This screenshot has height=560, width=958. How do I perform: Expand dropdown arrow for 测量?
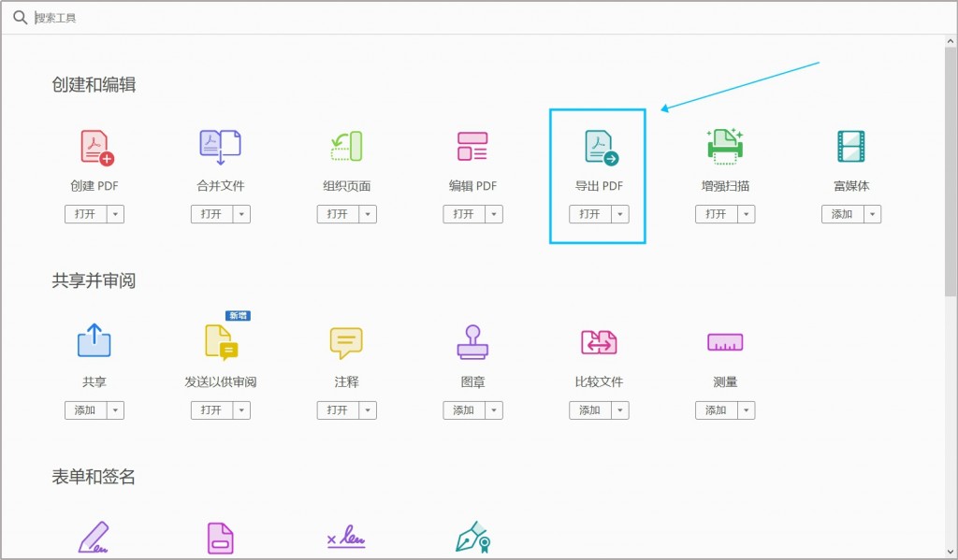(x=746, y=410)
